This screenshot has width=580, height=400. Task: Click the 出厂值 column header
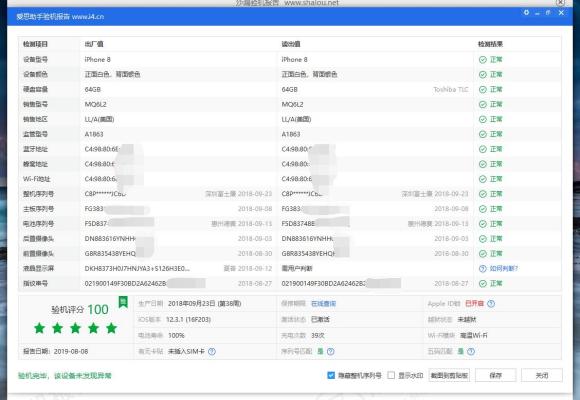point(94,44)
